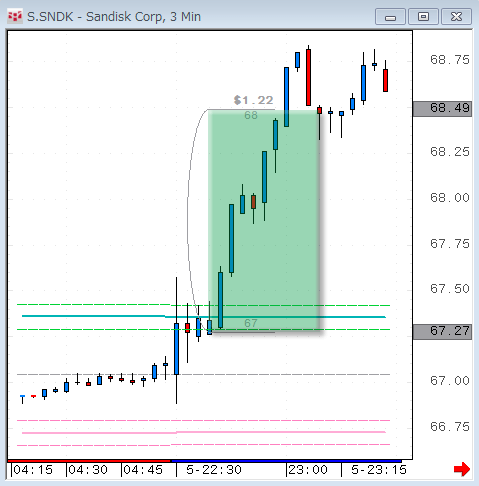
Task: Click the 67.00 price axis label
Action: point(450,381)
